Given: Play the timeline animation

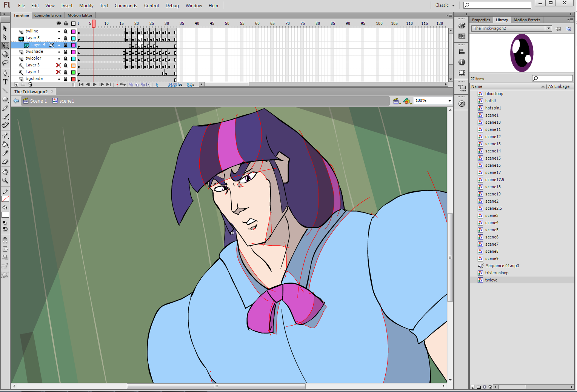Looking at the screenshot, I should 94,85.
